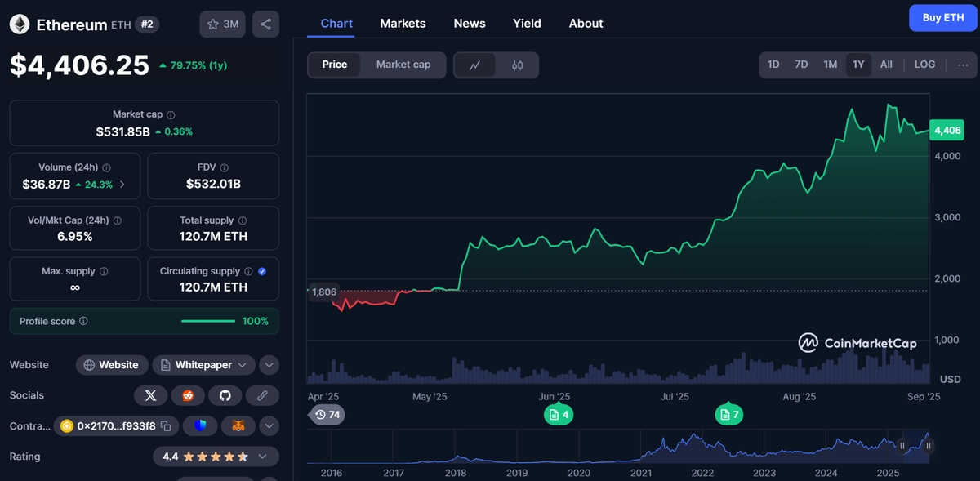The width and height of the screenshot is (980, 481).
Task: Open Vol/Mkt Cap info icon
Action: tap(117, 220)
